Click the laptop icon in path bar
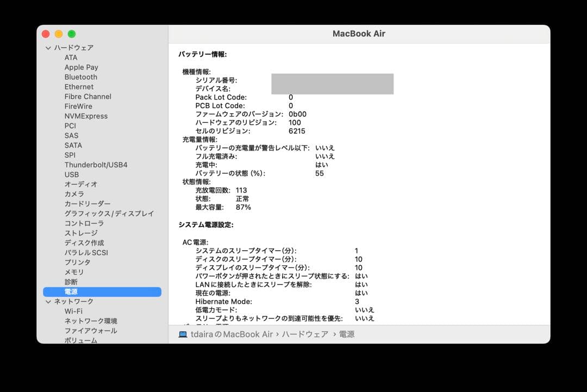This screenshot has width=587, height=392. coord(183,334)
